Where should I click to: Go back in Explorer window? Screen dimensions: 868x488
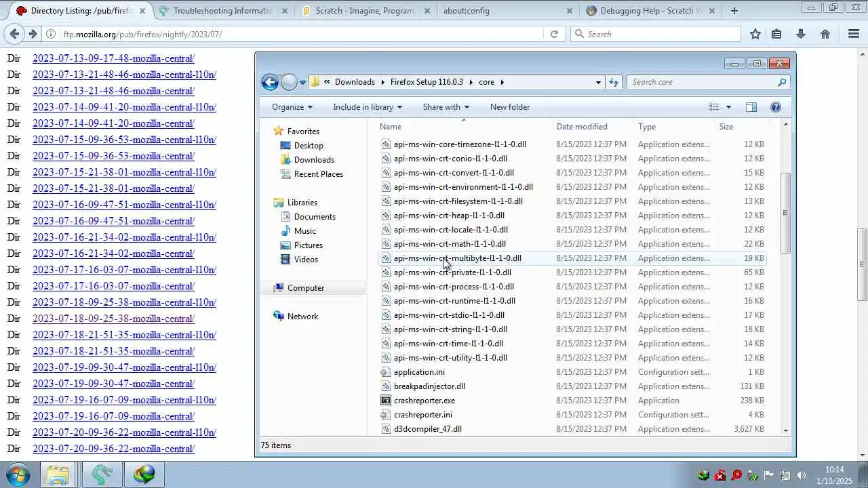coord(270,82)
